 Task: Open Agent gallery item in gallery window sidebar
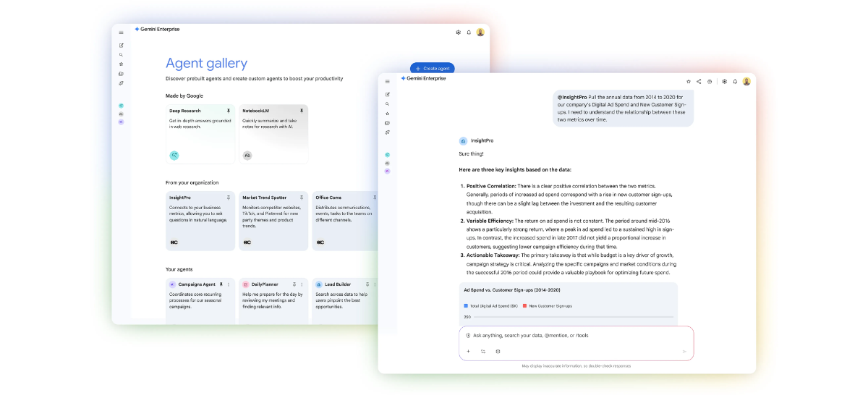(x=121, y=74)
